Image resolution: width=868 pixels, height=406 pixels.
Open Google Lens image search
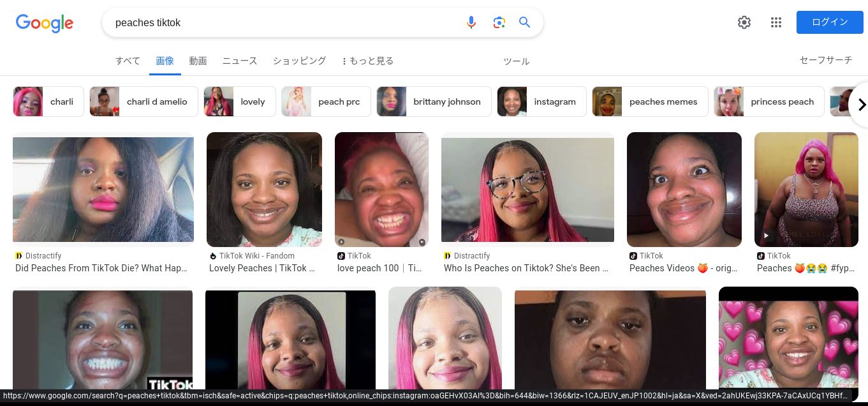499,23
